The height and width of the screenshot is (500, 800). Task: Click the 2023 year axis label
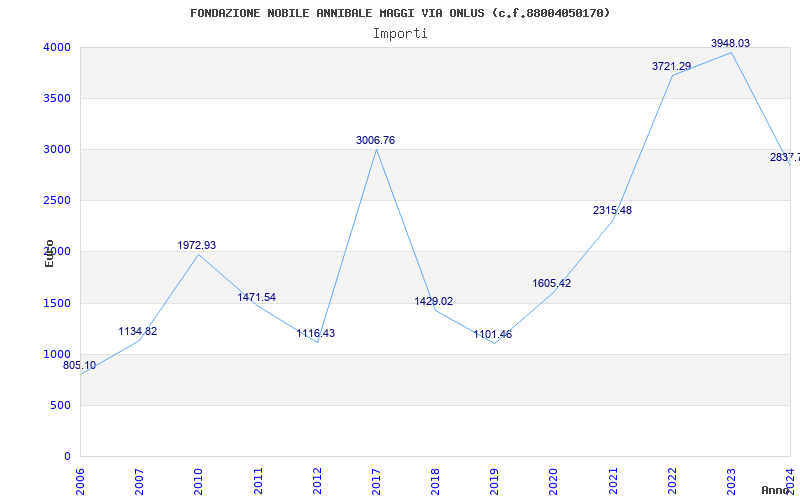click(x=731, y=481)
